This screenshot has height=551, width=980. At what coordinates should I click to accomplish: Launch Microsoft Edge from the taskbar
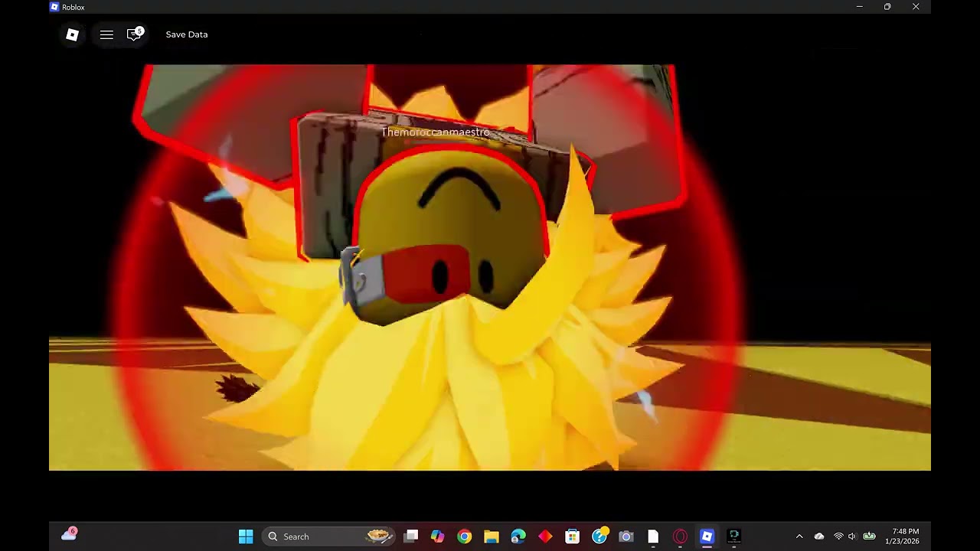pos(518,536)
